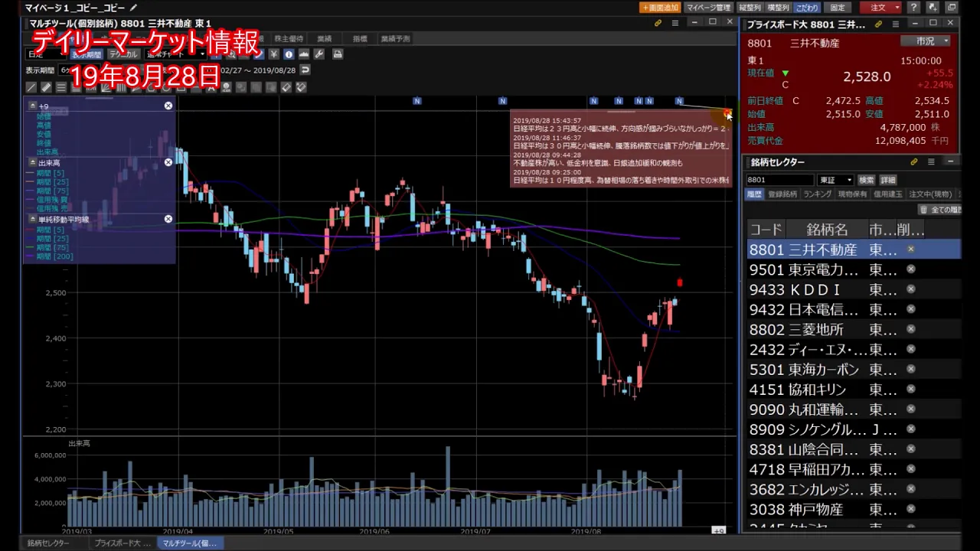Click the 検索 search button
The image size is (980, 551).
coord(866,181)
